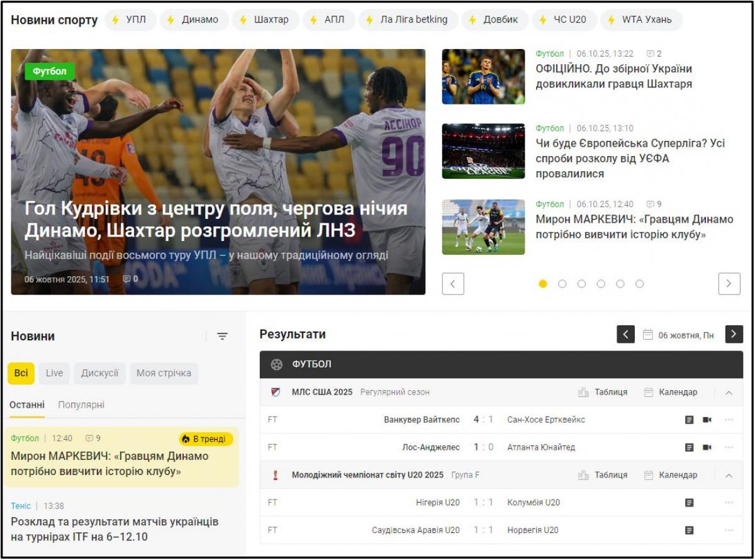Click video camera icon for Лос-Анджелес match

(707, 447)
